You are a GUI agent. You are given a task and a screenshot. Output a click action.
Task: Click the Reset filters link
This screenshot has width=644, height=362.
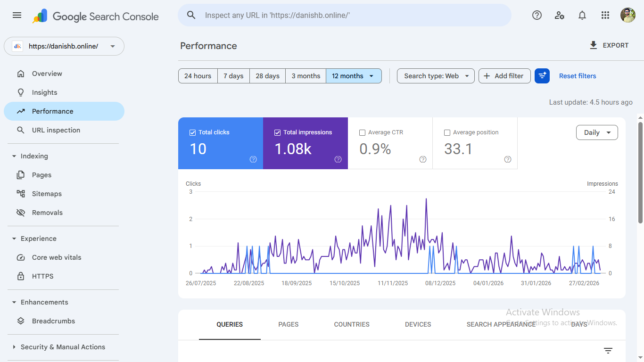pyautogui.click(x=578, y=76)
